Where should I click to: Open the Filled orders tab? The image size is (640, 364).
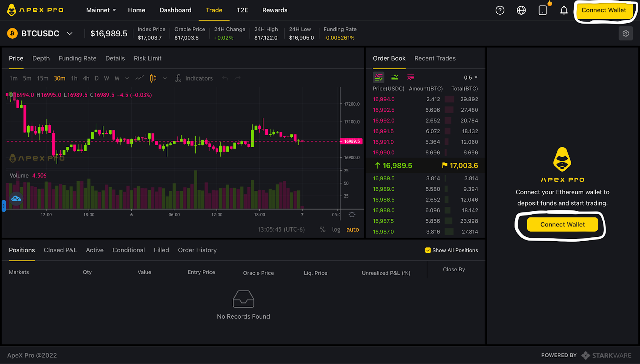tap(162, 250)
